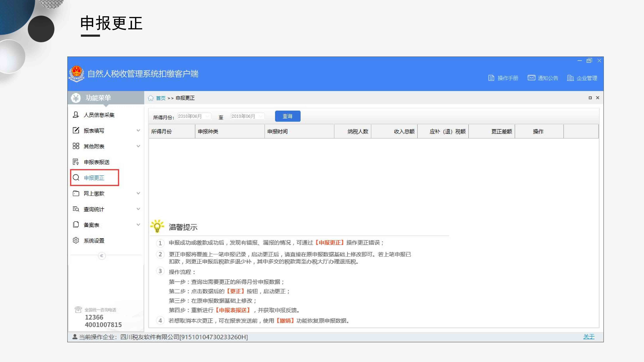This screenshot has width=644, height=362.
Task: Expand the 备案表 submenu arrow
Action: [138, 225]
